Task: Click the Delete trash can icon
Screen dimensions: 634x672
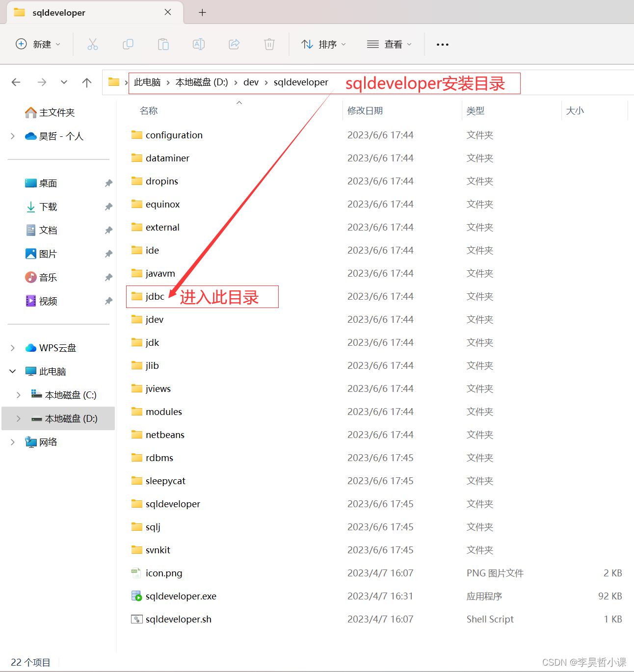Action: pyautogui.click(x=269, y=44)
